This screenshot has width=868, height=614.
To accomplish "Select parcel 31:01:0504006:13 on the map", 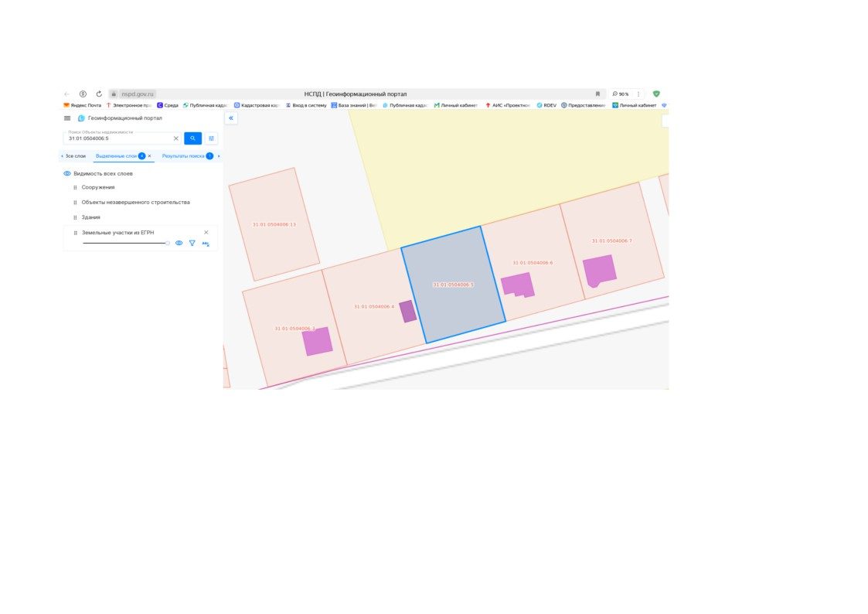I will (x=274, y=224).
